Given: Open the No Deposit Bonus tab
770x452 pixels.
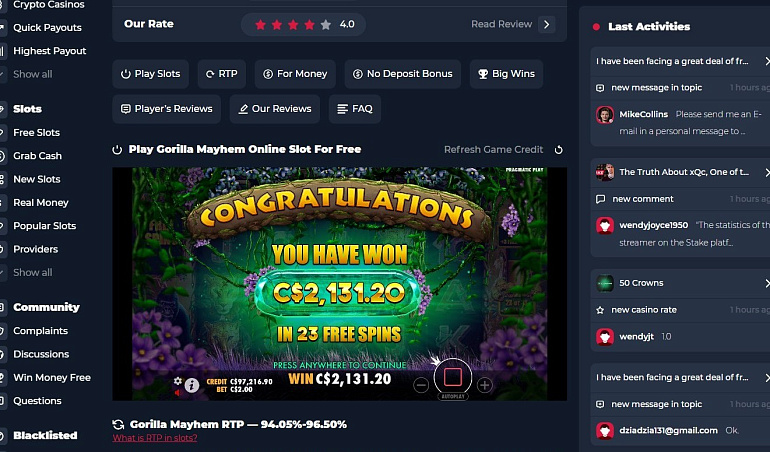Looking at the screenshot, I should coord(403,74).
